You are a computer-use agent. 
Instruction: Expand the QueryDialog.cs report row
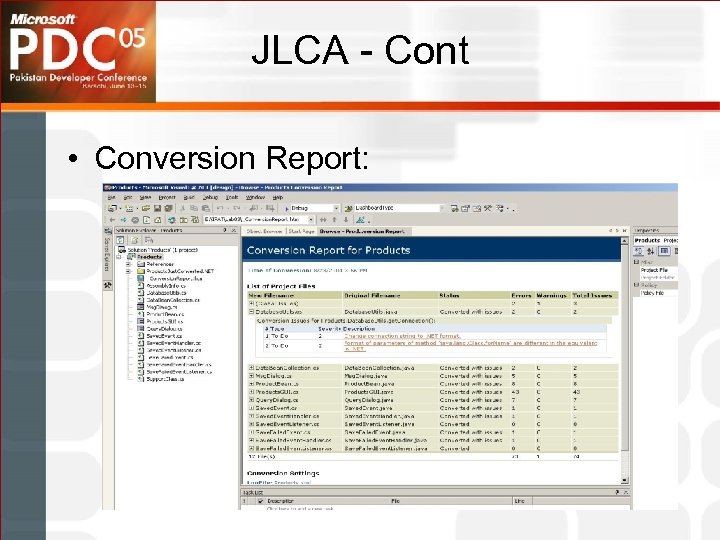[252, 400]
